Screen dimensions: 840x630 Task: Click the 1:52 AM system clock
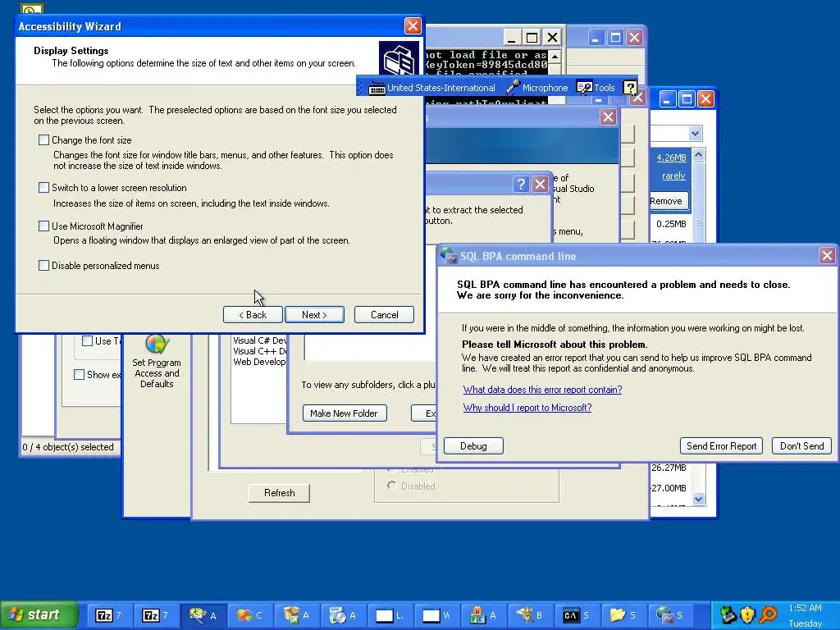click(x=805, y=608)
